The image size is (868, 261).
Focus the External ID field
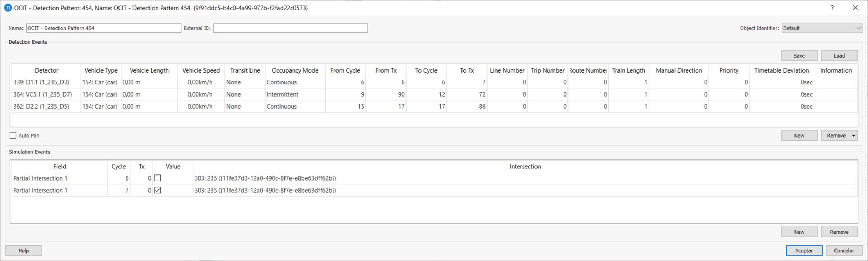290,28
